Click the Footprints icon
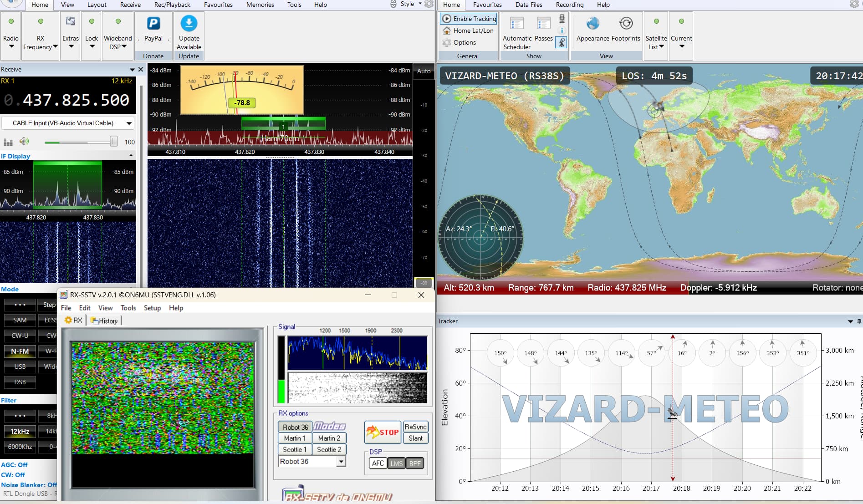Image resolution: width=863 pixels, height=504 pixels. pos(626,24)
